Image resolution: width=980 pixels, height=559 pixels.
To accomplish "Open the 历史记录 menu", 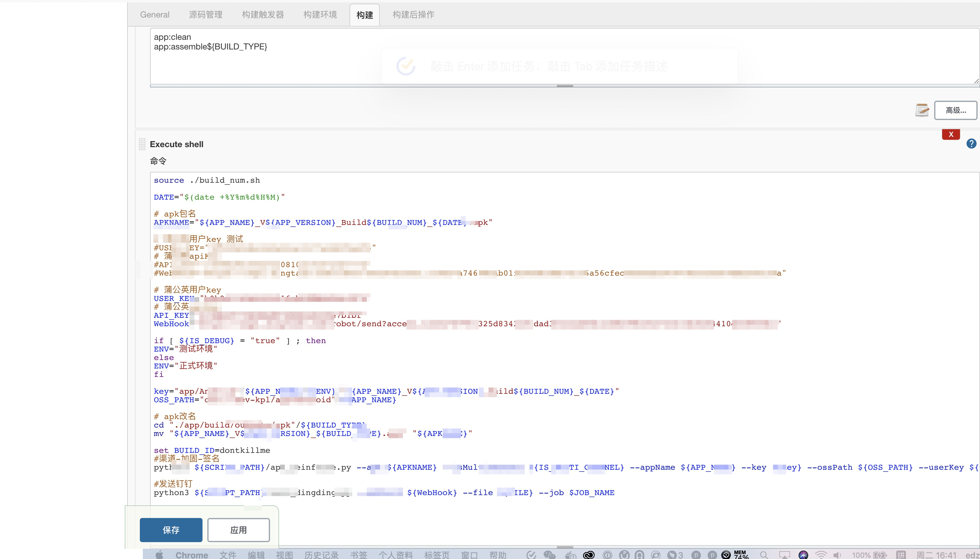I will point(321,555).
